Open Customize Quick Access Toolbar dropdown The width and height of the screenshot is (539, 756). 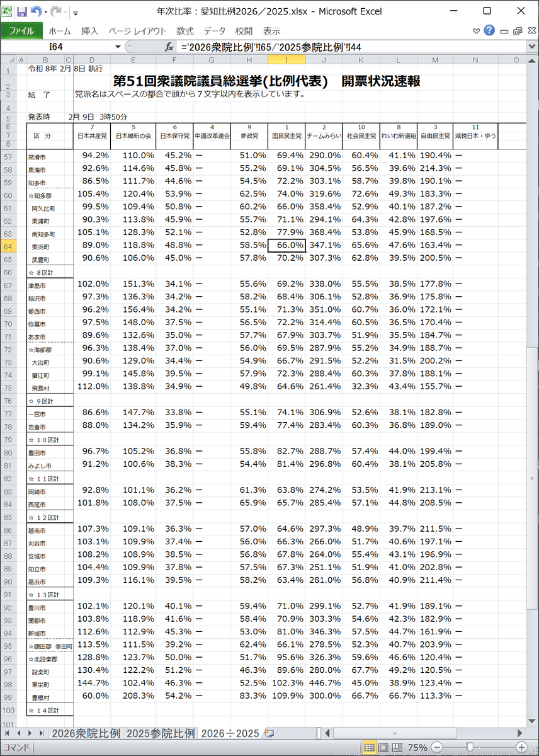pyautogui.click(x=76, y=12)
